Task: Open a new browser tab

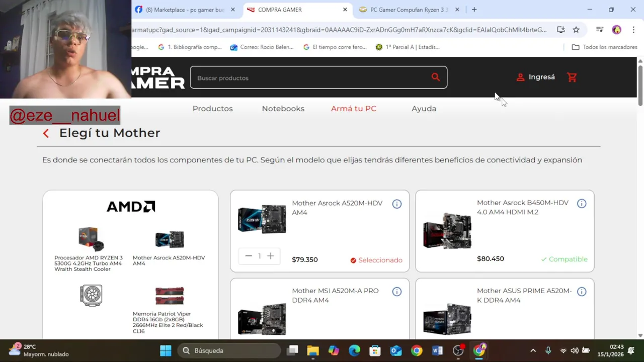Action: pos(474,10)
